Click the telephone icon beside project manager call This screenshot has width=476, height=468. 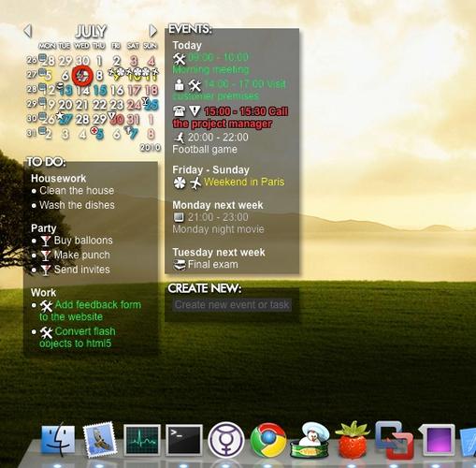179,111
